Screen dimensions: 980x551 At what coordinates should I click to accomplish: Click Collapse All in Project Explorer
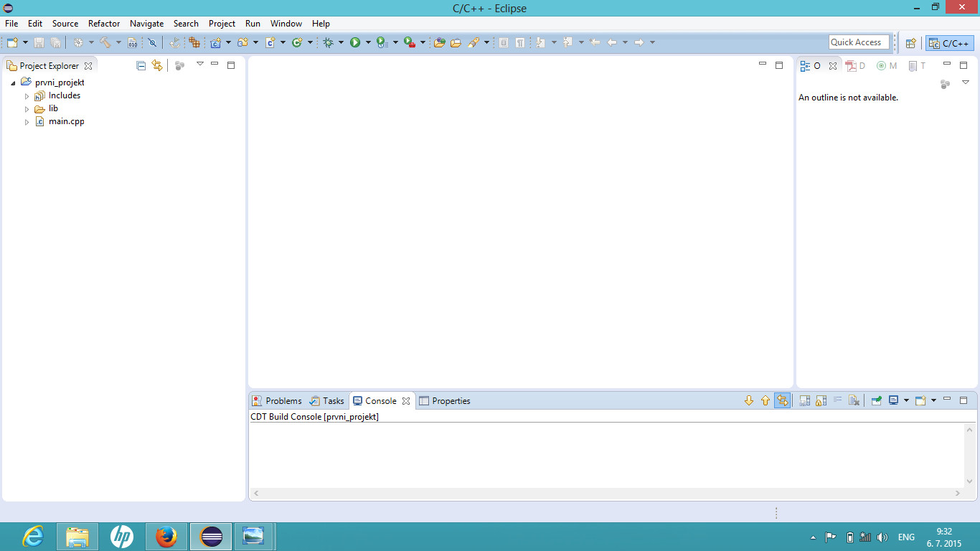141,65
